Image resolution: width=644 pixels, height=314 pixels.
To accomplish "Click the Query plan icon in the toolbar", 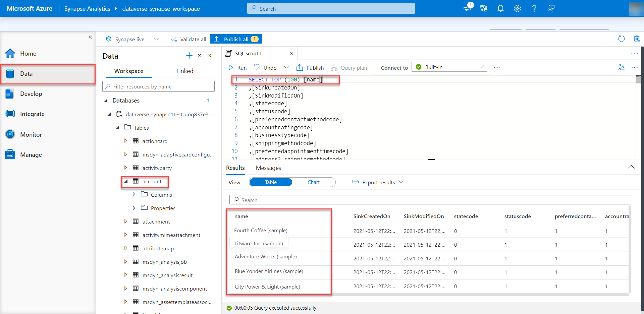I will (334, 67).
